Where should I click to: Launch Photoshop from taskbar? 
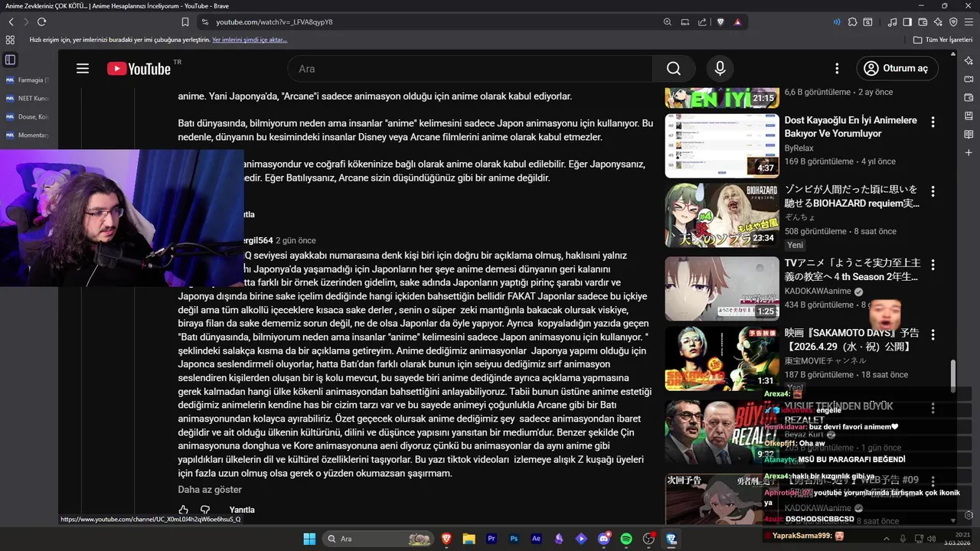coord(514,539)
